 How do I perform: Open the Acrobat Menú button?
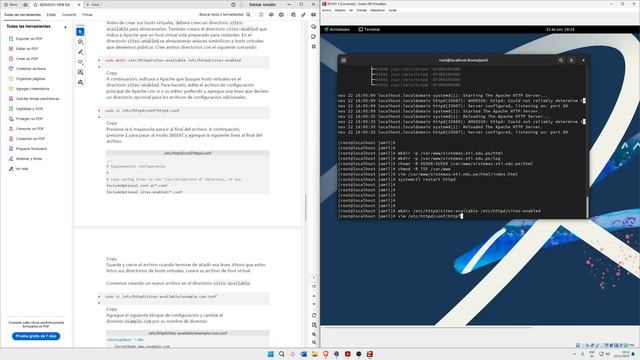point(11,4)
